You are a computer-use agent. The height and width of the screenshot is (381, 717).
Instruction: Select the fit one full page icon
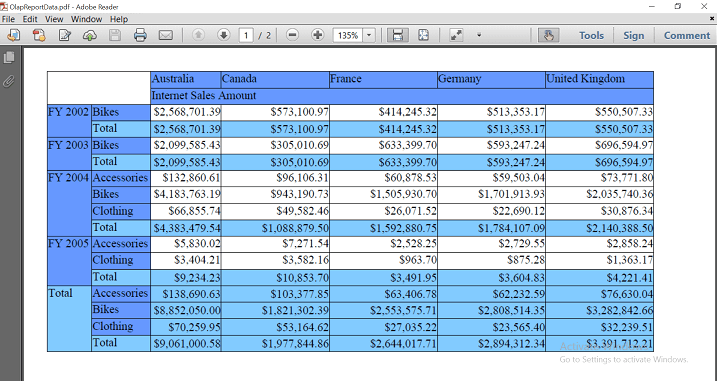pyautogui.click(x=423, y=35)
